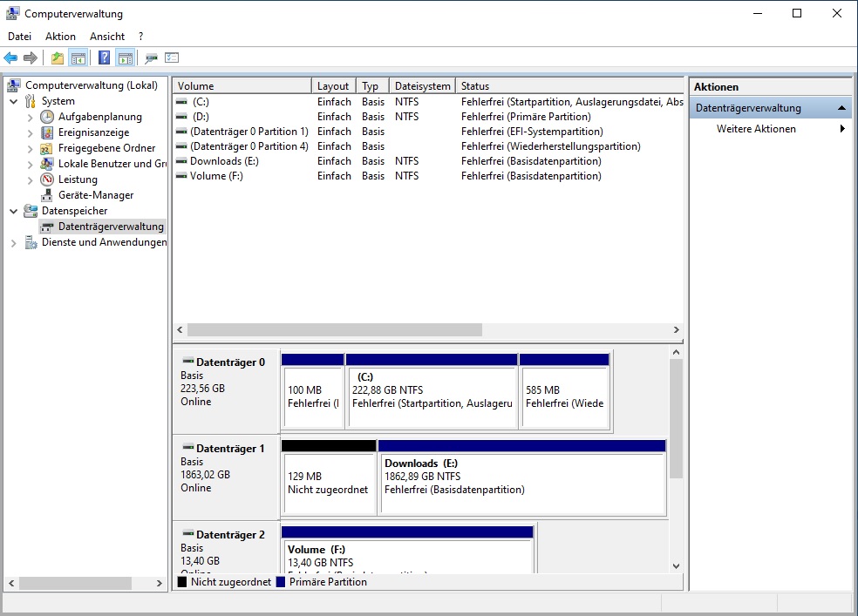Click the Computerverwaltung title bar app icon
The image size is (858, 616).
[12, 13]
